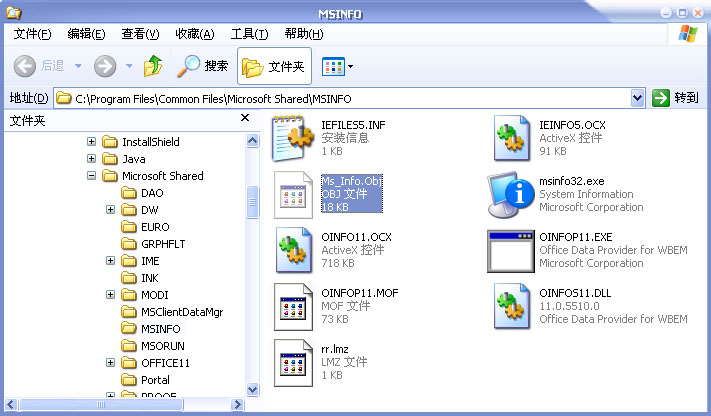Click the Go (转到) button
711x416 pixels.
675,98
